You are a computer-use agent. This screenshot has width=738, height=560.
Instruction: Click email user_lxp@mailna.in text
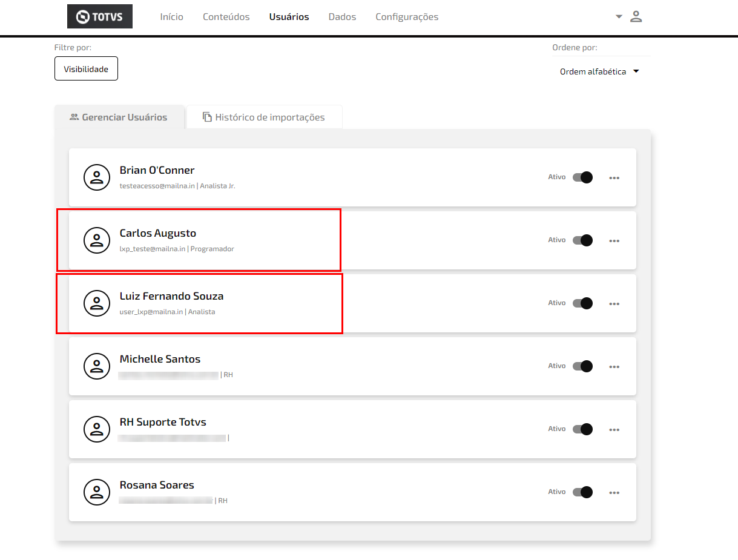(151, 312)
